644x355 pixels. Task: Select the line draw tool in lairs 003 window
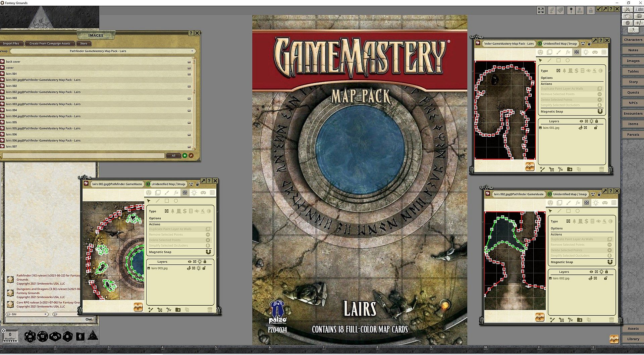click(x=158, y=201)
